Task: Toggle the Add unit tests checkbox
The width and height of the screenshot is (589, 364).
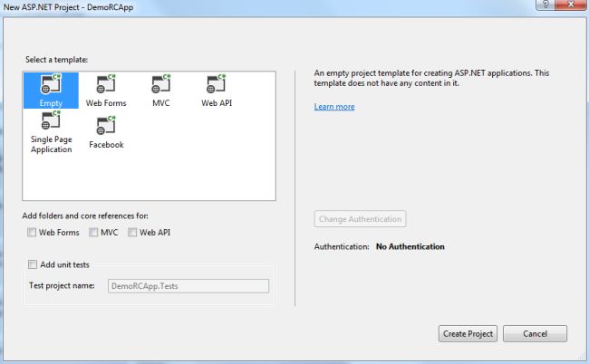Action: [x=33, y=264]
